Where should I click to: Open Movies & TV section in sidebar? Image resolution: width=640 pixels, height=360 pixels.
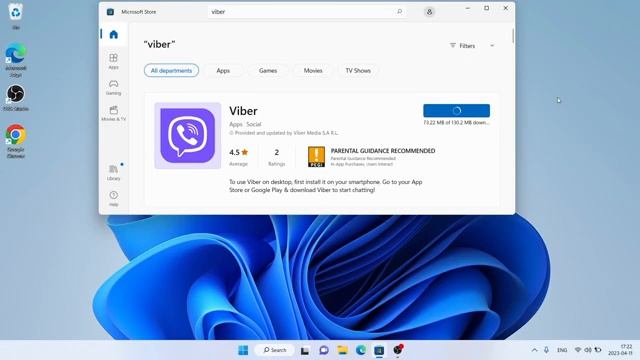tap(113, 113)
